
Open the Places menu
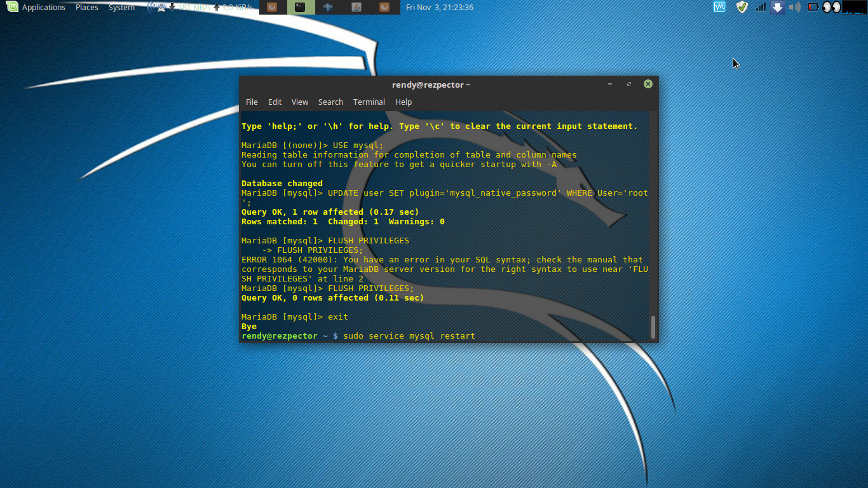pos(86,7)
